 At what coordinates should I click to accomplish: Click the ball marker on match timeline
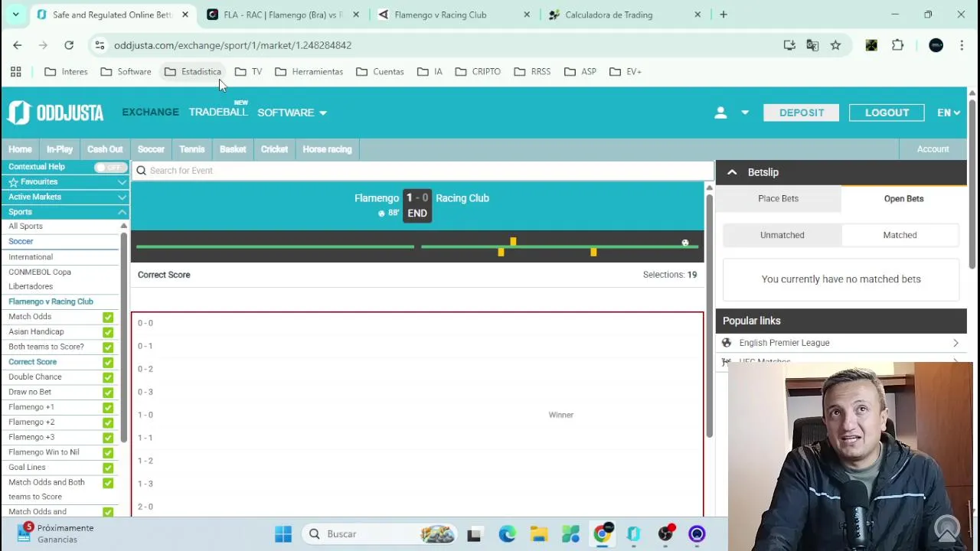(x=685, y=243)
